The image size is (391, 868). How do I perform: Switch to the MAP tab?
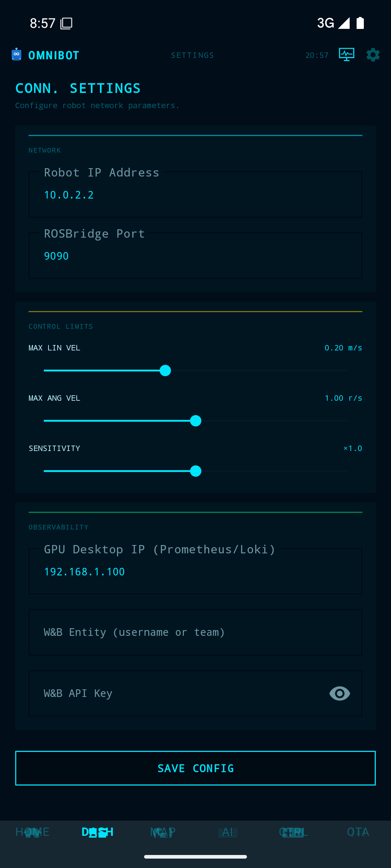point(163,832)
